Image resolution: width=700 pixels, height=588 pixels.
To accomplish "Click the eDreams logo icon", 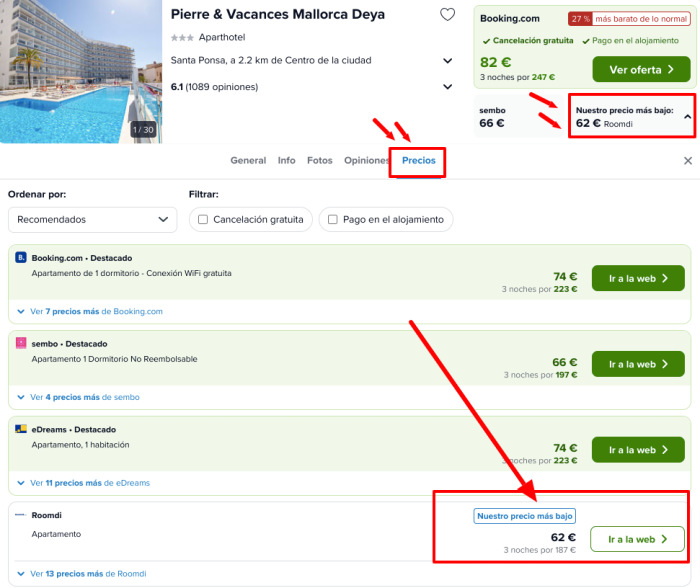I will click(21, 429).
